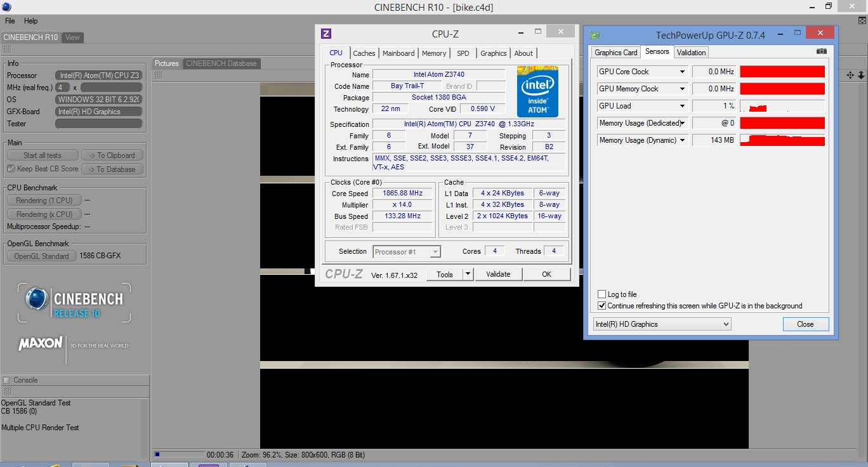Click the grip handle in the Console panel
Image resolution: width=868 pixels, height=467 pixels.
(x=7, y=391)
